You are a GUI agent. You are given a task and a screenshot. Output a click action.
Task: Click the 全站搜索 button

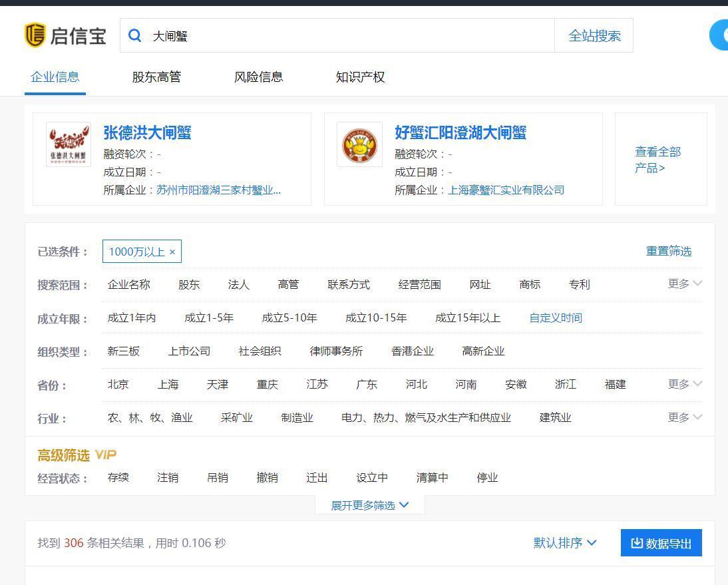tap(594, 35)
